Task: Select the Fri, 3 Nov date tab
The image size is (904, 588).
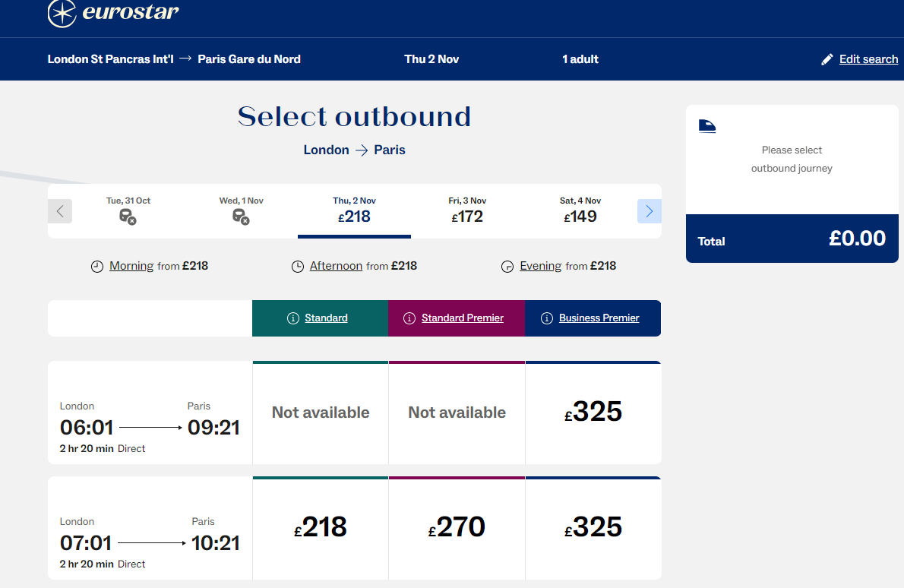Action: (x=467, y=211)
